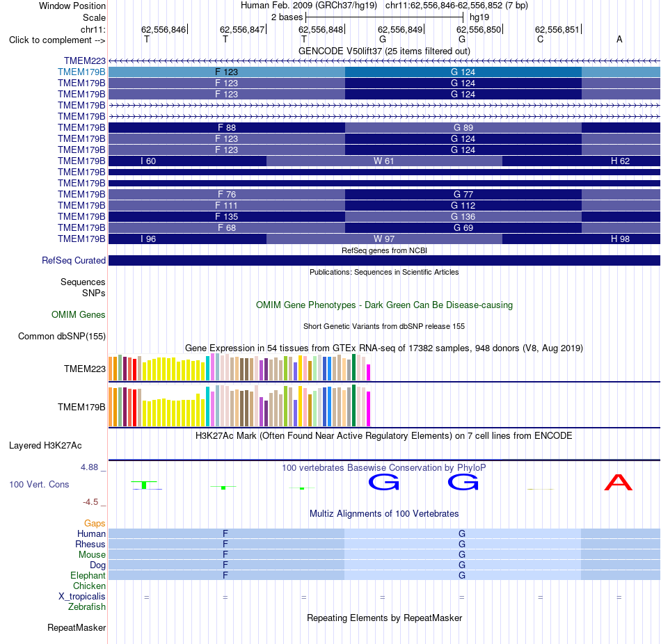This screenshot has width=661, height=644.
Task: Click the 'I 96' codon block
Action: pos(188,239)
